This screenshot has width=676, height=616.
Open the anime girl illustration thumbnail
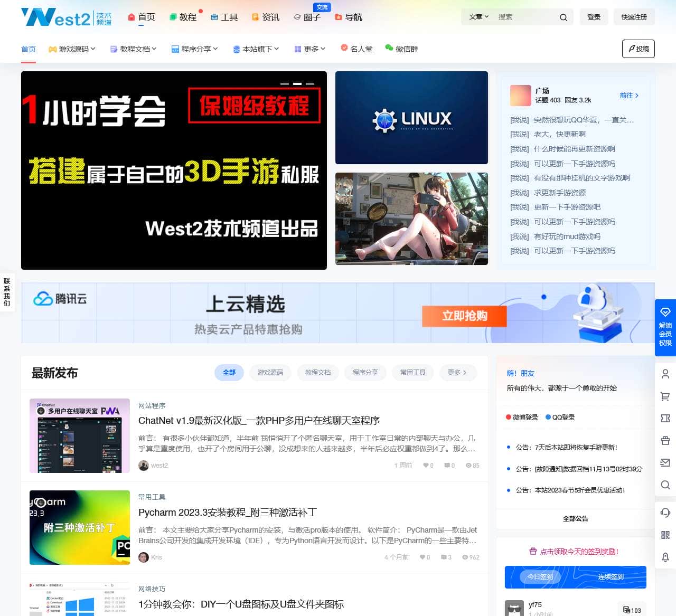[x=411, y=219]
